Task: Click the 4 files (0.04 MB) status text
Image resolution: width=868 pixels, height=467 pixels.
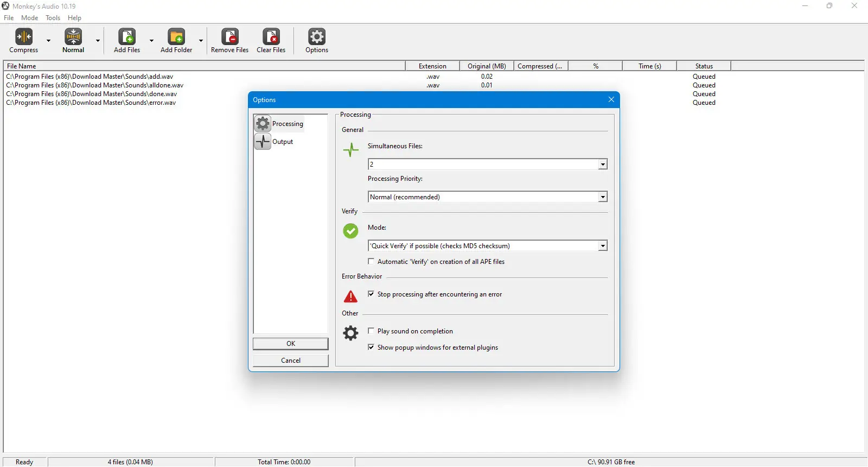Action: pyautogui.click(x=130, y=462)
